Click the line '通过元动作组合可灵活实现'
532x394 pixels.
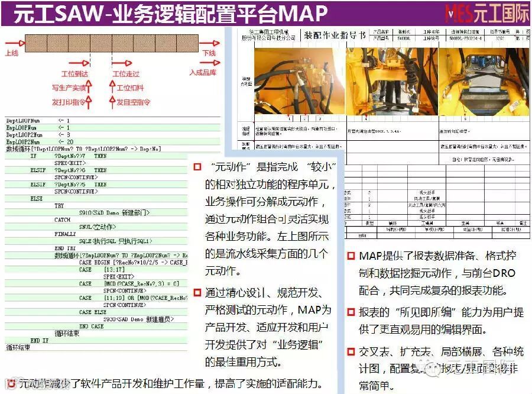point(267,219)
